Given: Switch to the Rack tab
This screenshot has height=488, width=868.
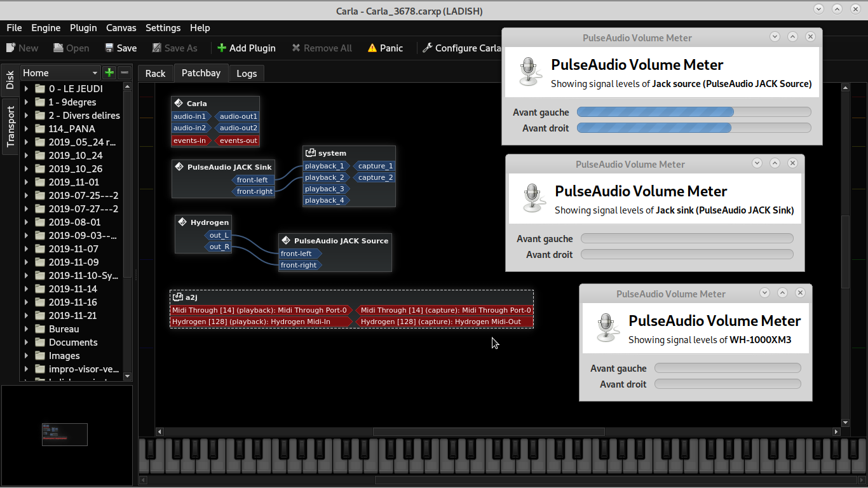Looking at the screenshot, I should pyautogui.click(x=155, y=73).
